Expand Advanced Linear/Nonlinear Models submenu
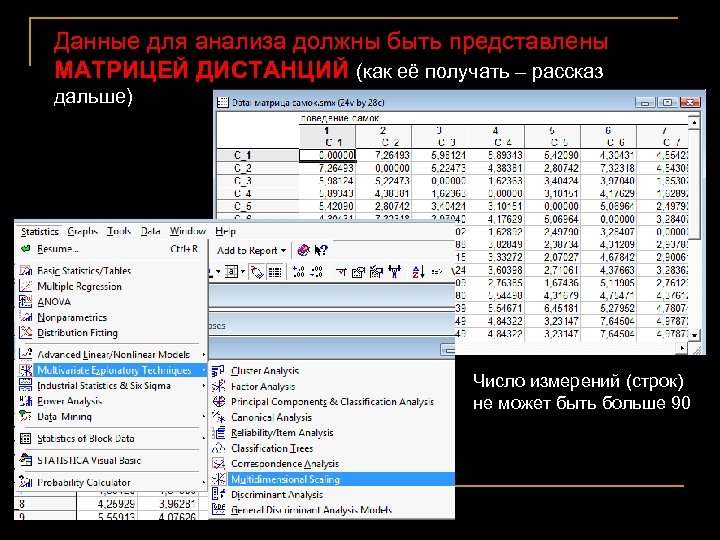This screenshot has width=720, height=540. pyautogui.click(x=110, y=354)
